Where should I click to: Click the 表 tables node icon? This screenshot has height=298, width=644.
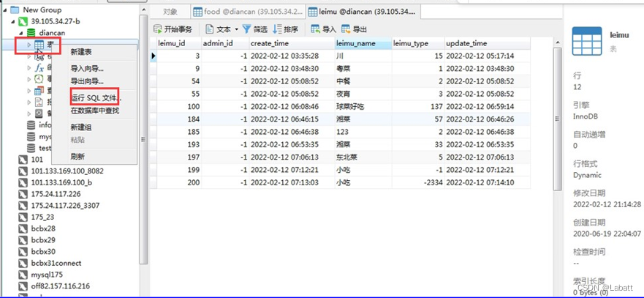point(39,45)
